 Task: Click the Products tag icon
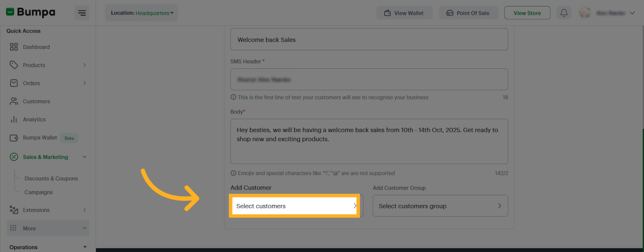point(14,65)
